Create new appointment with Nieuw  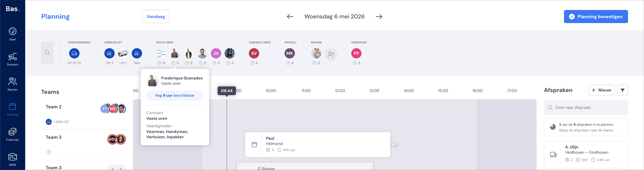[x=601, y=90]
